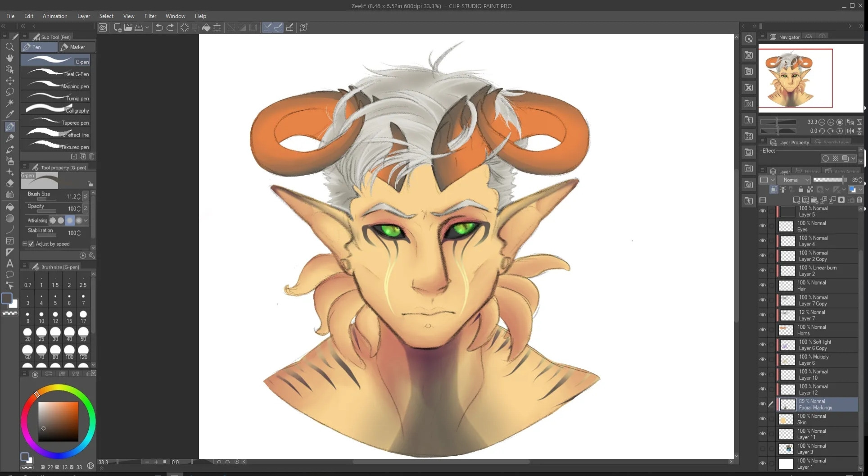Click the Undo arrow in command bar
Screen dimensions: 868x476
(159, 27)
